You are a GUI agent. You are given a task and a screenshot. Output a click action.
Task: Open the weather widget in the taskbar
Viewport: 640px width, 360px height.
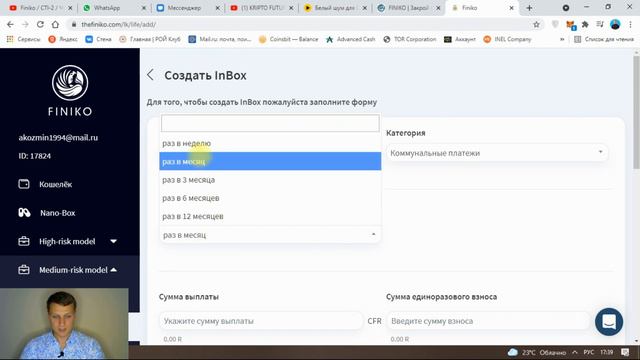pos(537,352)
